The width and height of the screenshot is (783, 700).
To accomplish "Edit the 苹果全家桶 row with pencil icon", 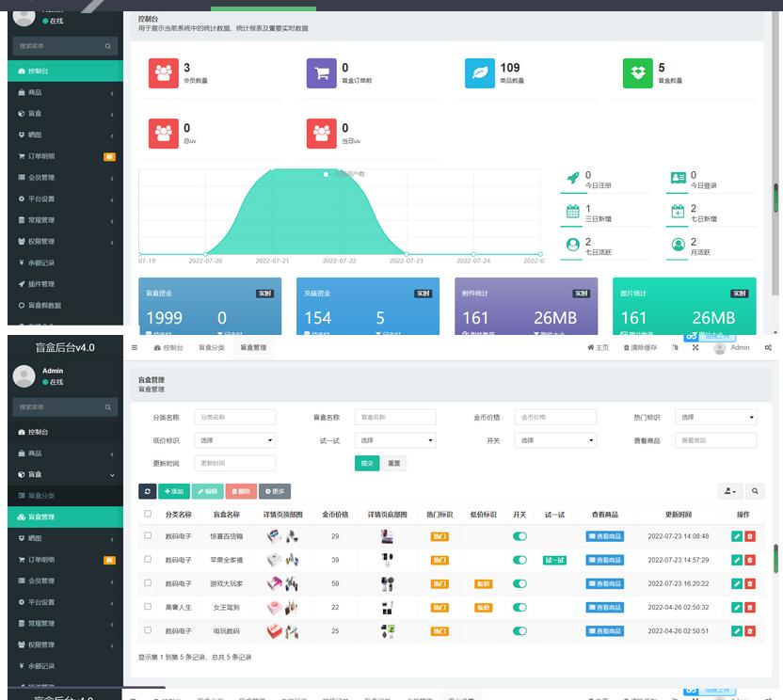I will click(x=737, y=560).
